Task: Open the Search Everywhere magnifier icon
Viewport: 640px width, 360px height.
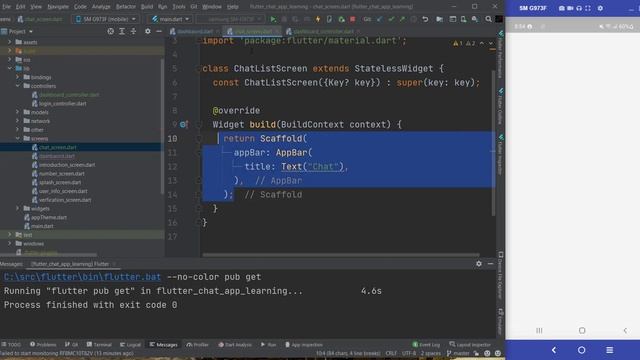Action: (488, 19)
